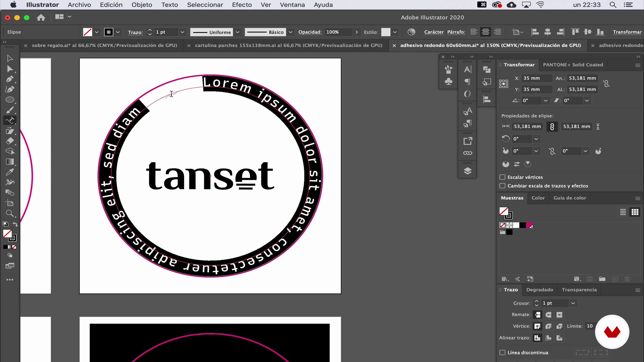644x362 pixels.
Task: Open the Symbols panel club icon
Action: tap(448, 81)
